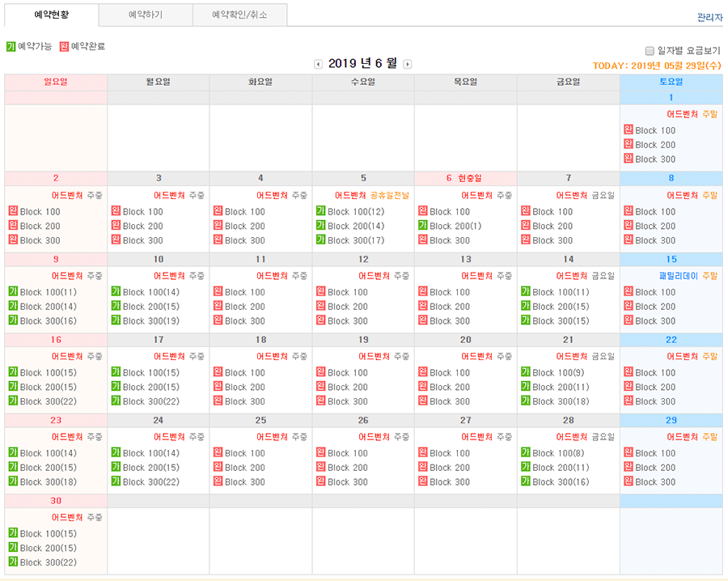Click the 일요일 column header
Screen dimensions: 728x581
(x=56, y=82)
